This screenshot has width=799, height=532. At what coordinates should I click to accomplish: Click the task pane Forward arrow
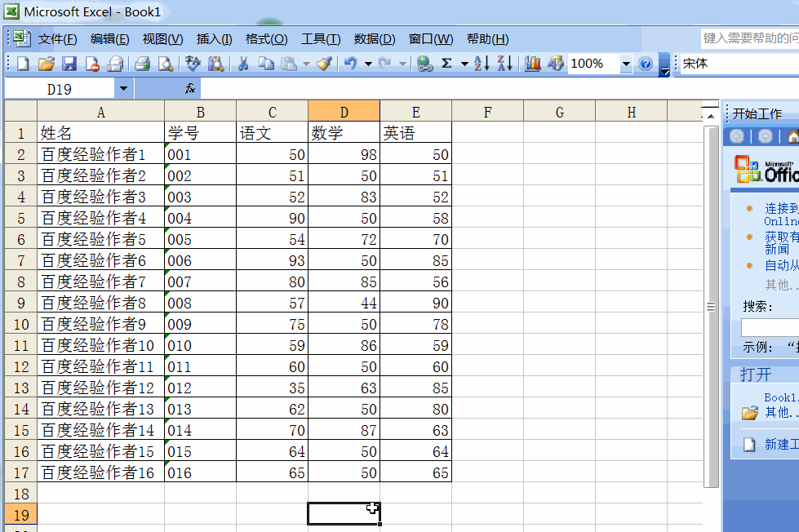pyautogui.click(x=765, y=136)
